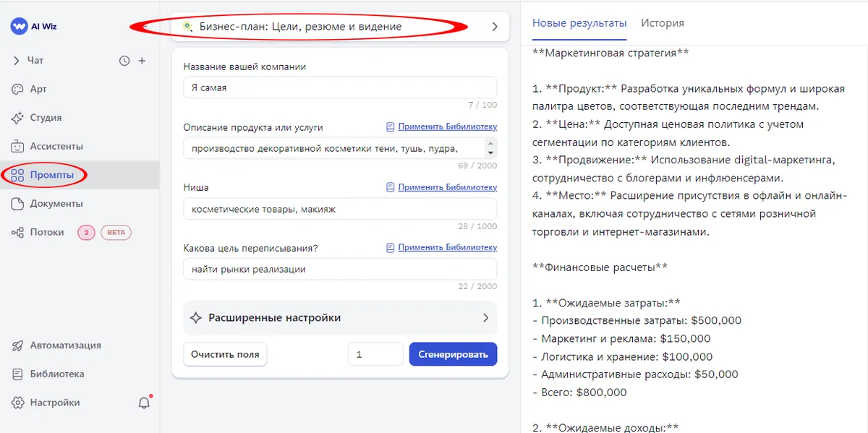Select the Новые результаты tab
Viewport: 868px width, 433px height.
(x=577, y=22)
